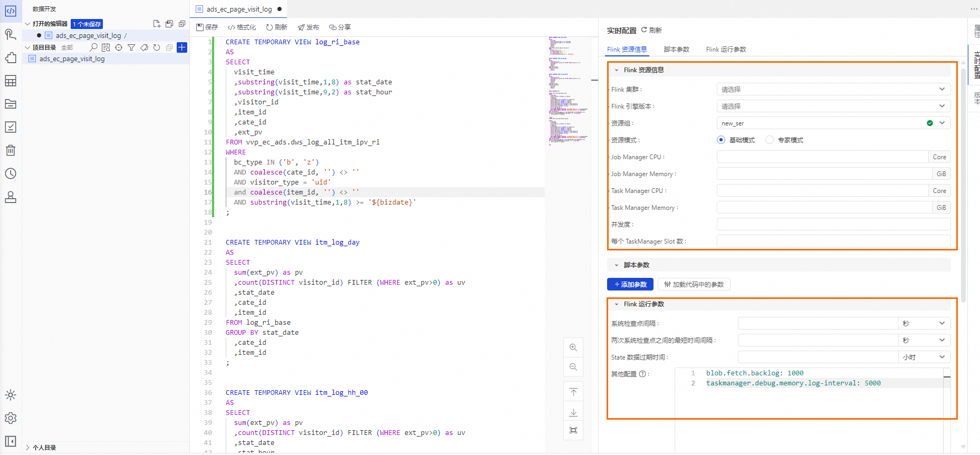
Task: Open the puzzle-piece extensions icon in sidebar
Action: pyautogui.click(x=11, y=57)
